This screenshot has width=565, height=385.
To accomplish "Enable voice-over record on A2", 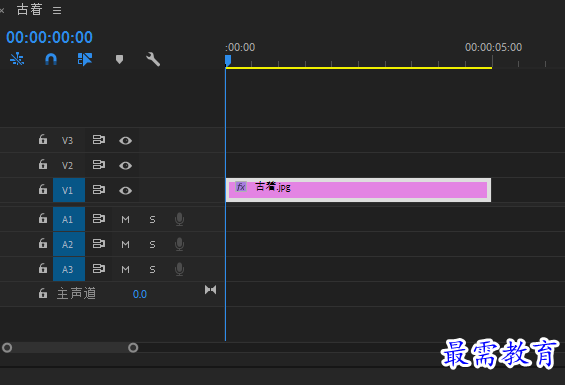I will pyautogui.click(x=179, y=244).
